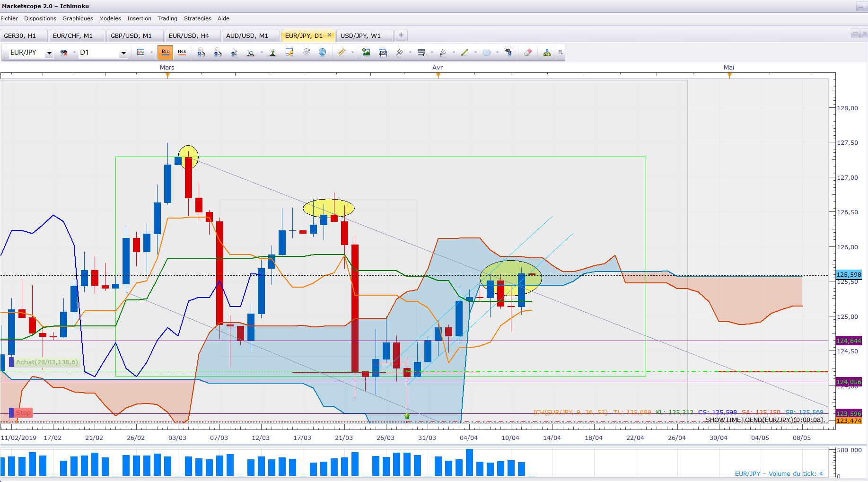Click the eye refresh view icon

click(x=307, y=53)
